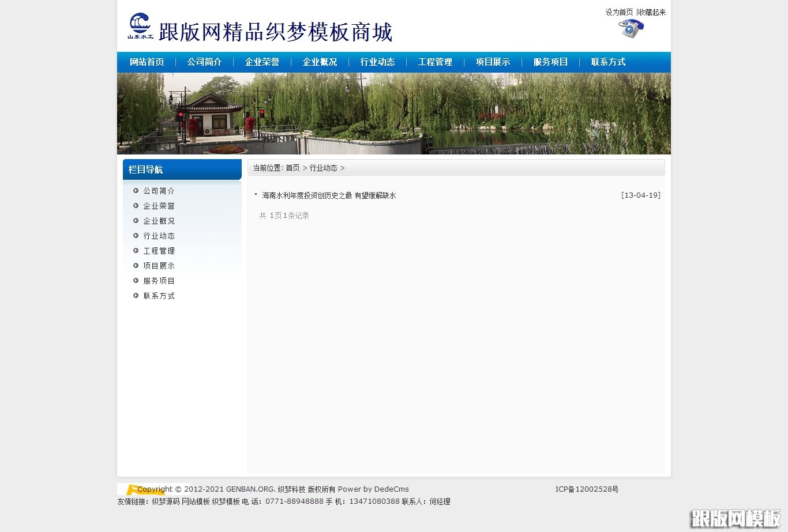This screenshot has width=788, height=532.
Task: Open the 工程管理 menu item
Action: pyautogui.click(x=436, y=62)
